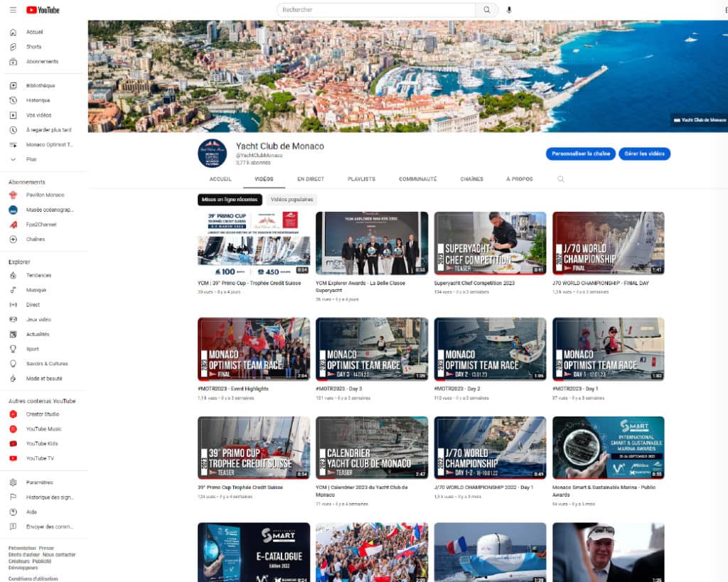
Task: Switch to EN DIRECT tab
Action: point(311,179)
